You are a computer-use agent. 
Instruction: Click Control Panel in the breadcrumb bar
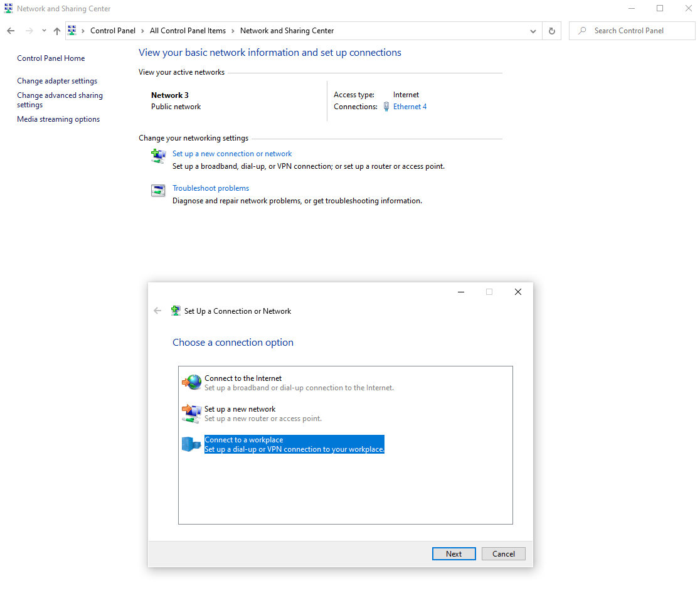pyautogui.click(x=113, y=30)
